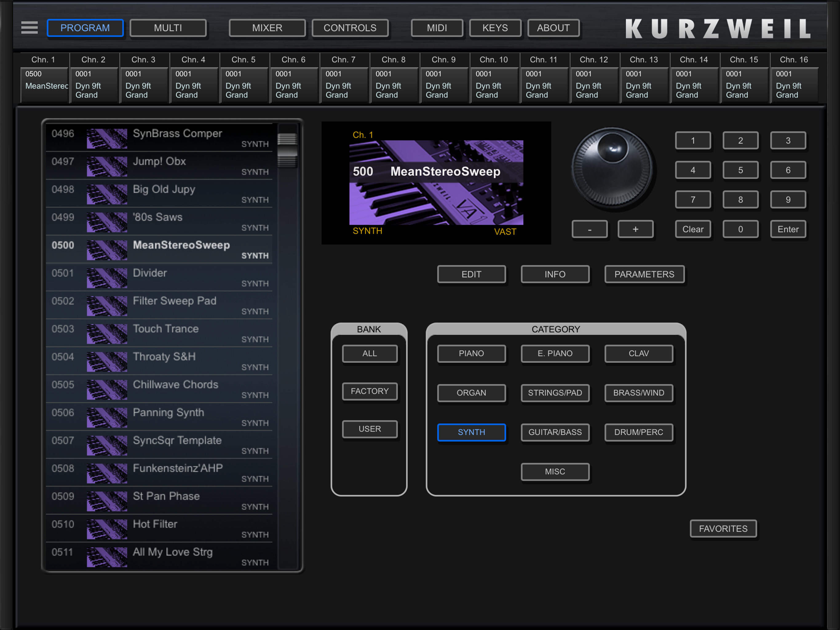Filter by PIANO category

click(471, 353)
